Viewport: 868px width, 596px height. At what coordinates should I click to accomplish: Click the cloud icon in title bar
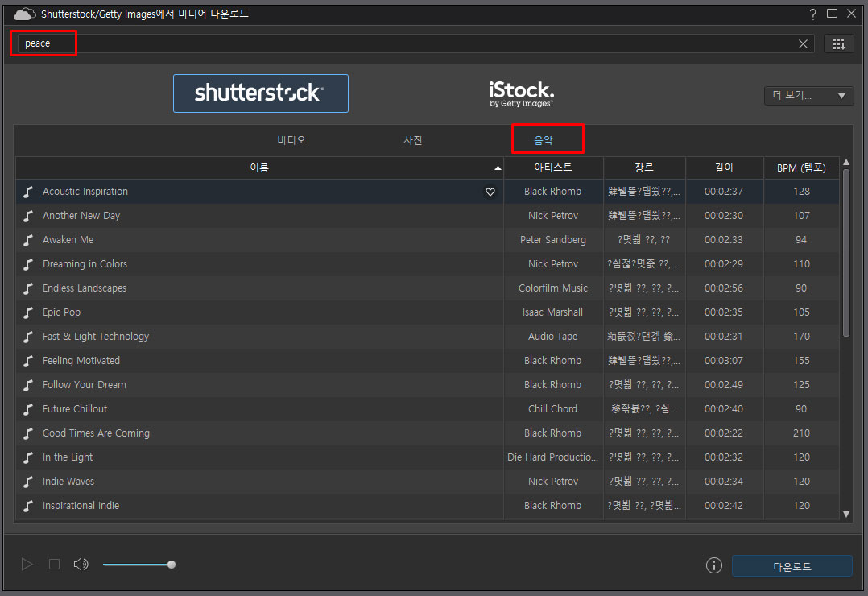(x=25, y=14)
